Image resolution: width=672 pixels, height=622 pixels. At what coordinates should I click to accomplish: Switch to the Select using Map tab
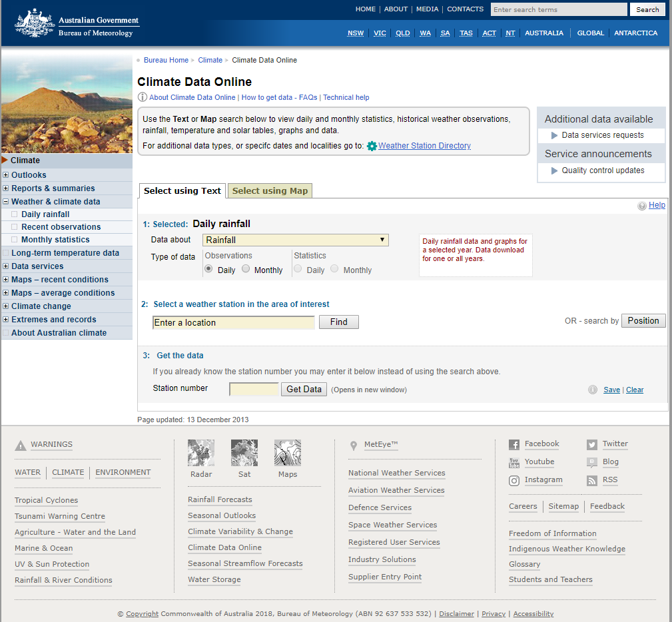pos(269,190)
